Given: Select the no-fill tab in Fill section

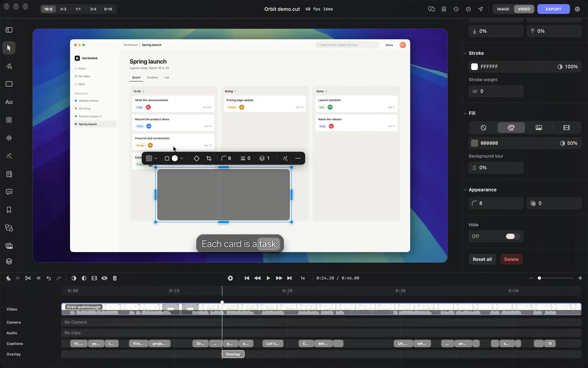Looking at the screenshot, I should (484, 128).
